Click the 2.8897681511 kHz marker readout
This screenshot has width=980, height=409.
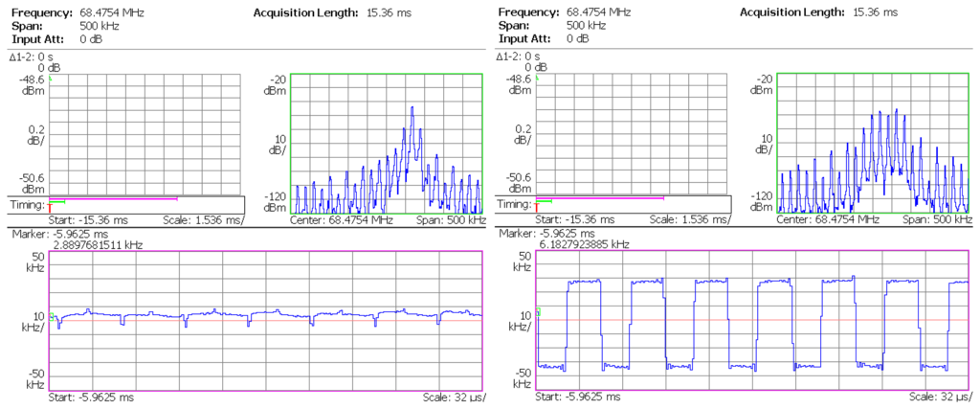pos(99,245)
